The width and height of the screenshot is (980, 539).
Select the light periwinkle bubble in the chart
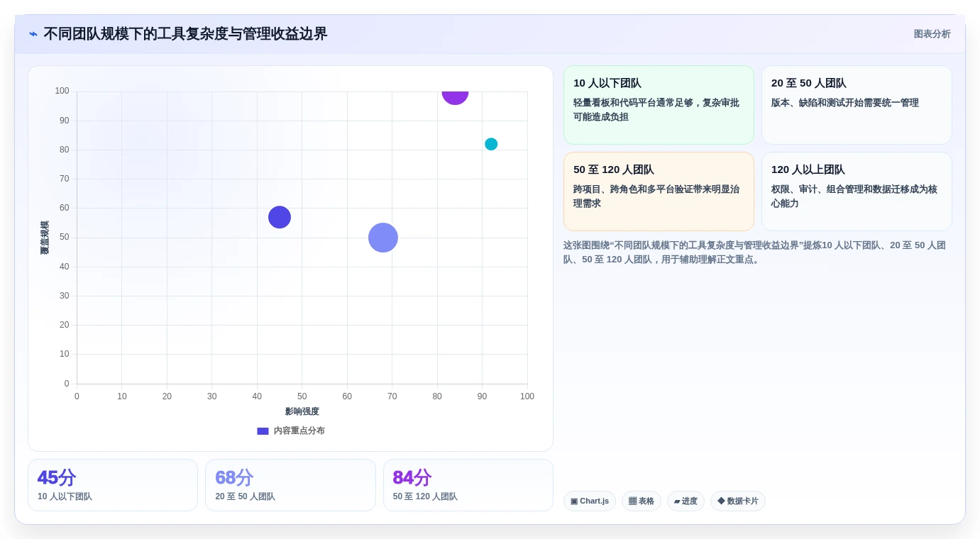coord(383,238)
